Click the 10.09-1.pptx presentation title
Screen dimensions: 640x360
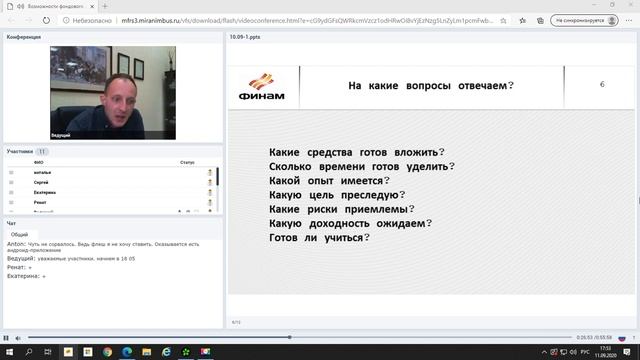click(245, 37)
